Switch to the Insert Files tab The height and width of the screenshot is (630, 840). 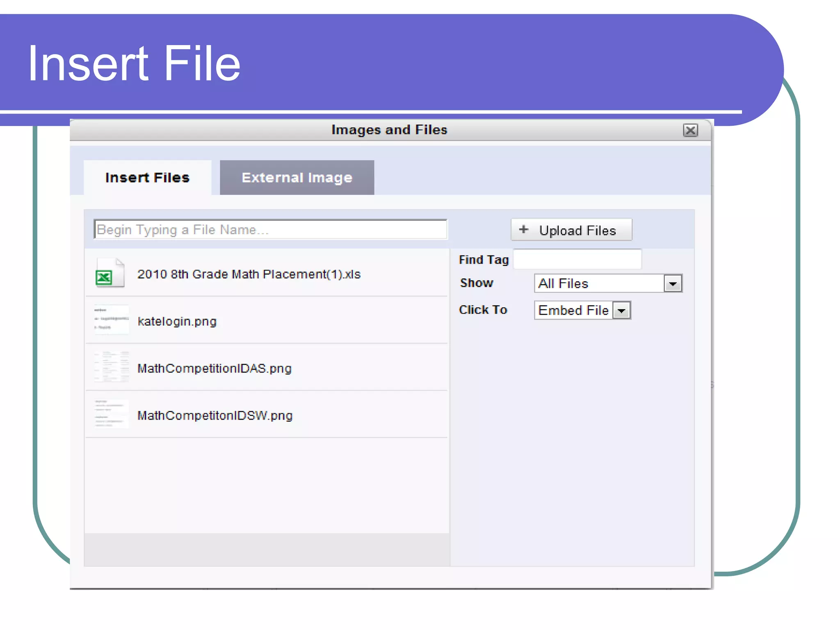coord(147,178)
